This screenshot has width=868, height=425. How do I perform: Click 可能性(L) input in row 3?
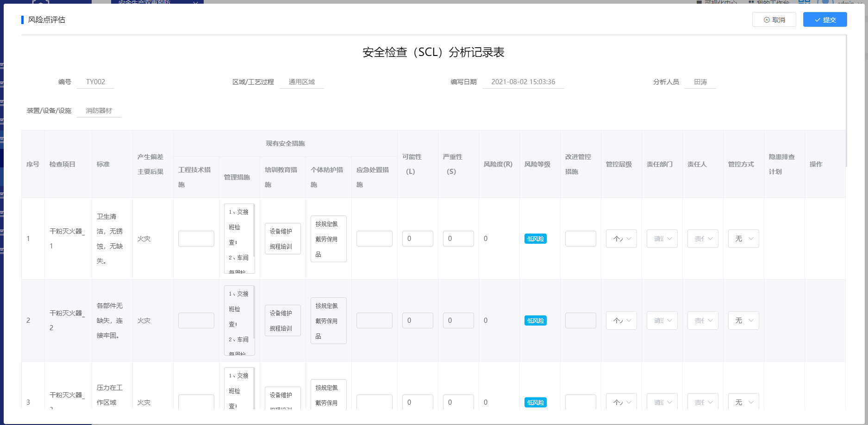point(418,402)
